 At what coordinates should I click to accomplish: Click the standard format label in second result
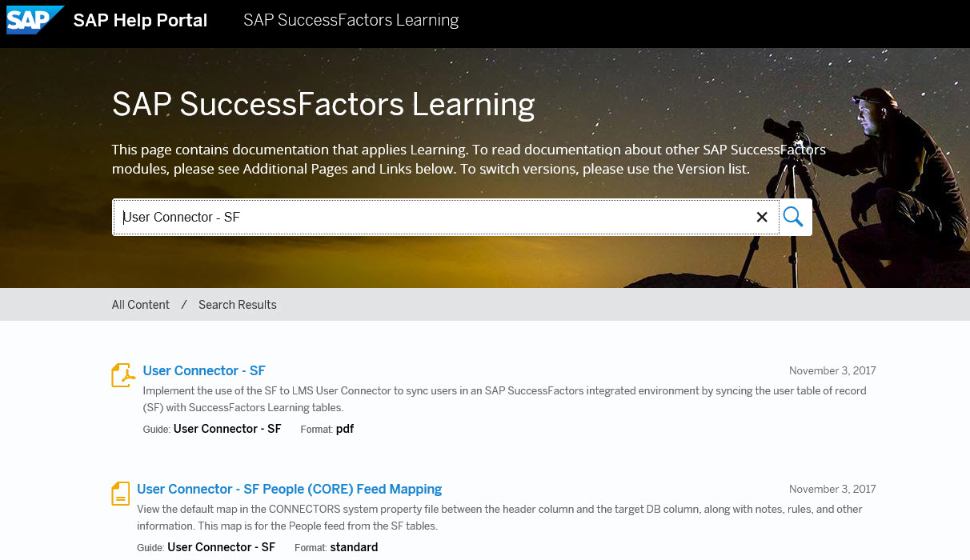(354, 547)
